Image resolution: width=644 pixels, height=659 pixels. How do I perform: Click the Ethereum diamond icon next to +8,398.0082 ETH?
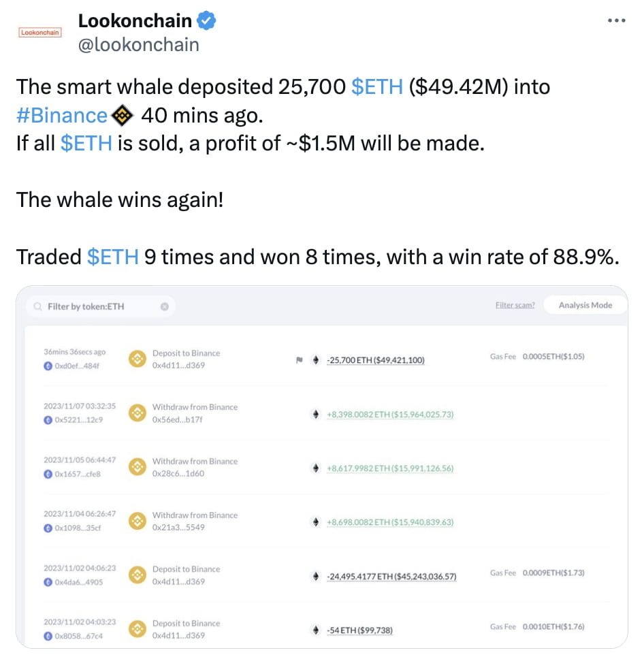316,415
